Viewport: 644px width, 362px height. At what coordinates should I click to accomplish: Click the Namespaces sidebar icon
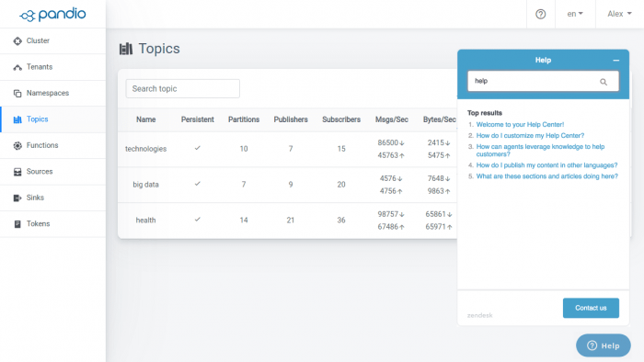[17, 94]
